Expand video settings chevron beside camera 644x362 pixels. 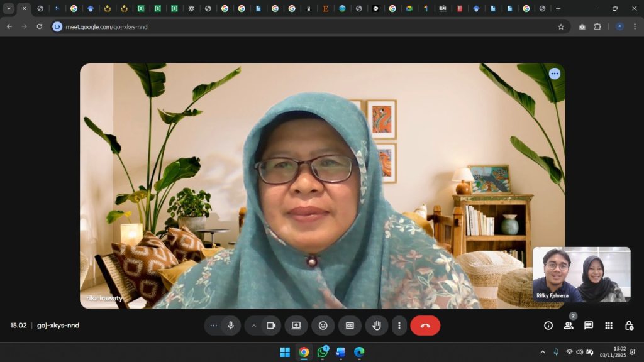(x=254, y=326)
